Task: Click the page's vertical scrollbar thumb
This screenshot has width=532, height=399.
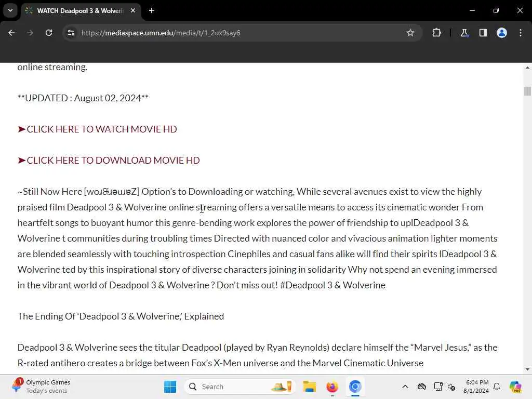Action: 527,91
